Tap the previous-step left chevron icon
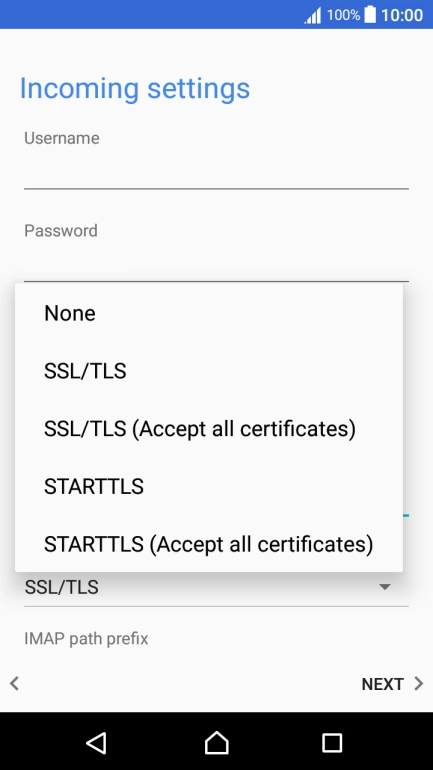Viewport: 433px width, 770px height. [14, 683]
